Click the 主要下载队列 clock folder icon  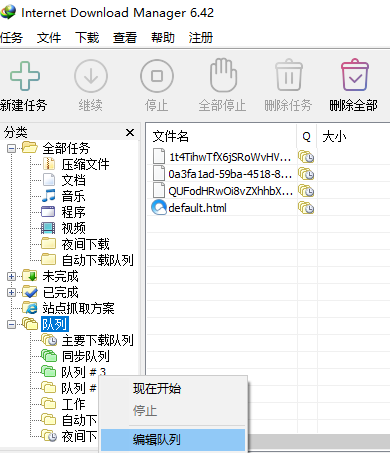click(x=49, y=340)
